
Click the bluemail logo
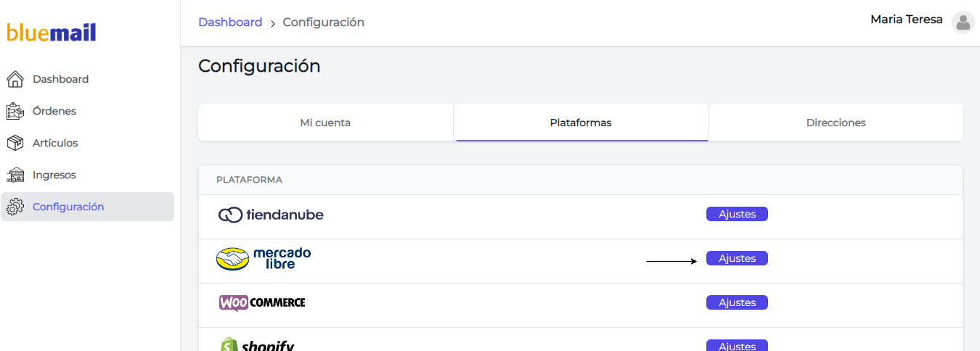pos(51,32)
